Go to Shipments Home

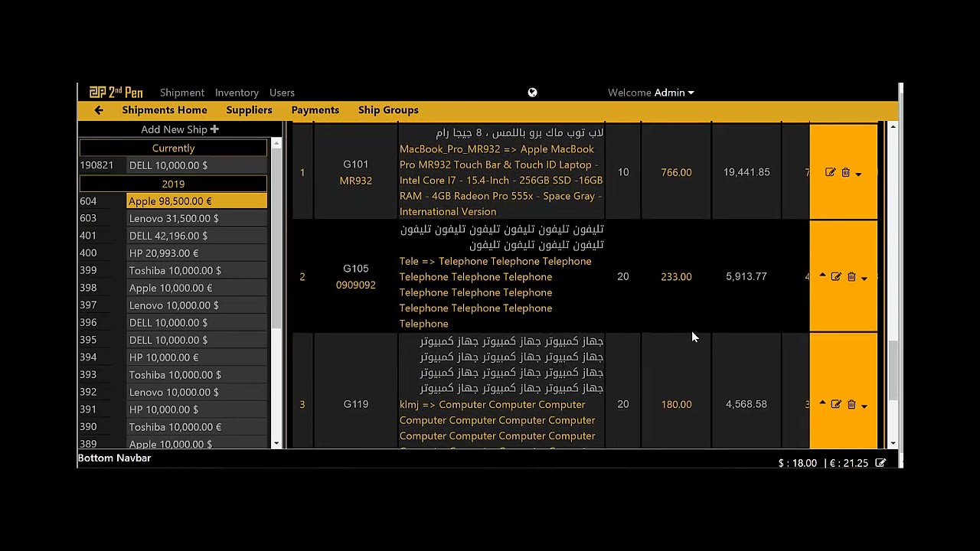[165, 110]
